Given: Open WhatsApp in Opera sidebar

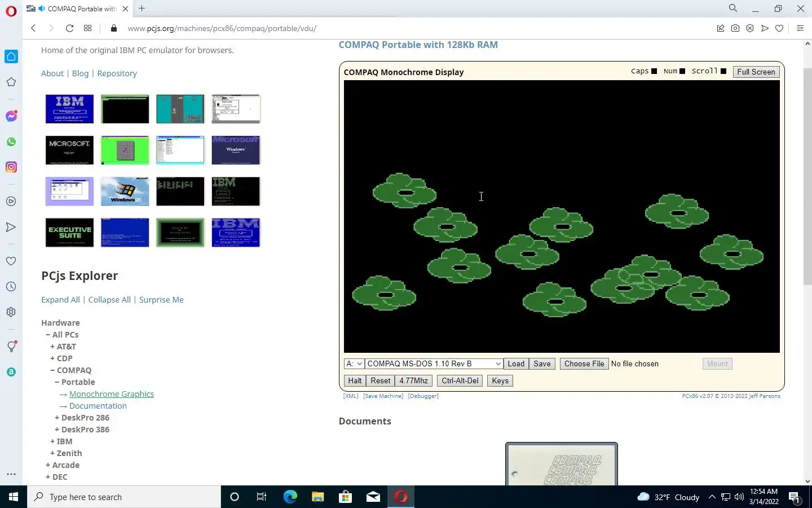Looking at the screenshot, I should (11, 142).
